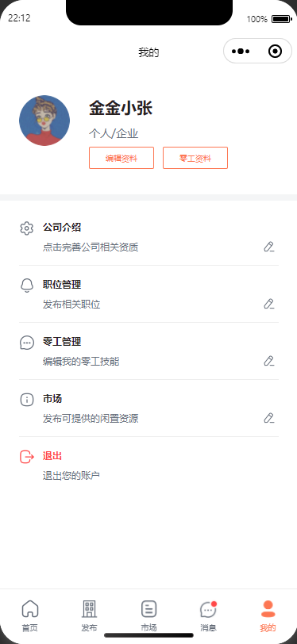Viewport: 297px width, 644px height.
Task: Click the info icon beside 市场 list item
Action: coord(27,399)
